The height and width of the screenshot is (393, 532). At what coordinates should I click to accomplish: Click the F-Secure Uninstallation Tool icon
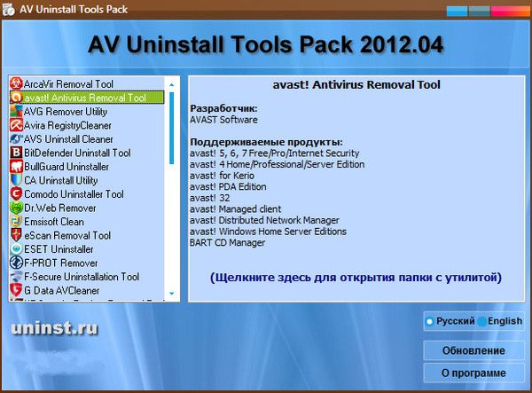(x=16, y=277)
